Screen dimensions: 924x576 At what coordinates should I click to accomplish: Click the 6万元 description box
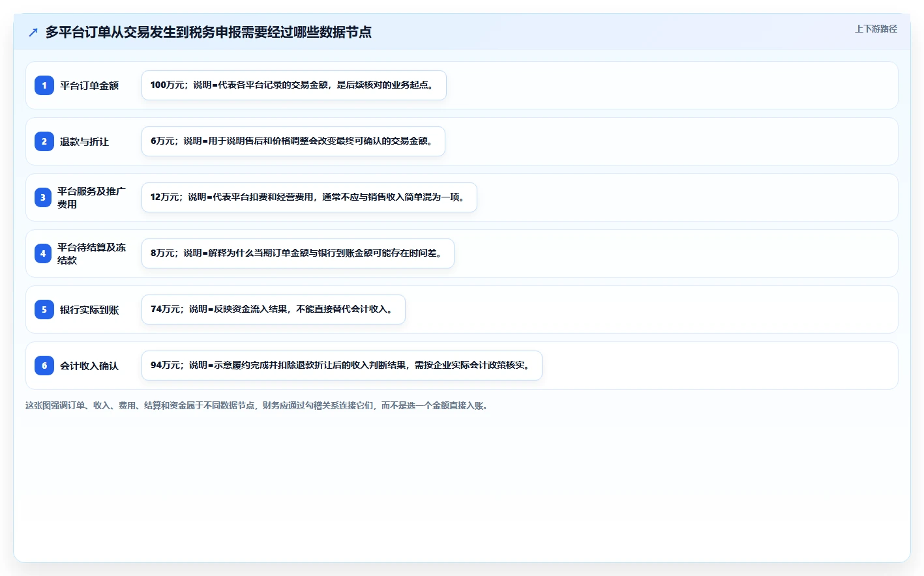[x=293, y=141]
